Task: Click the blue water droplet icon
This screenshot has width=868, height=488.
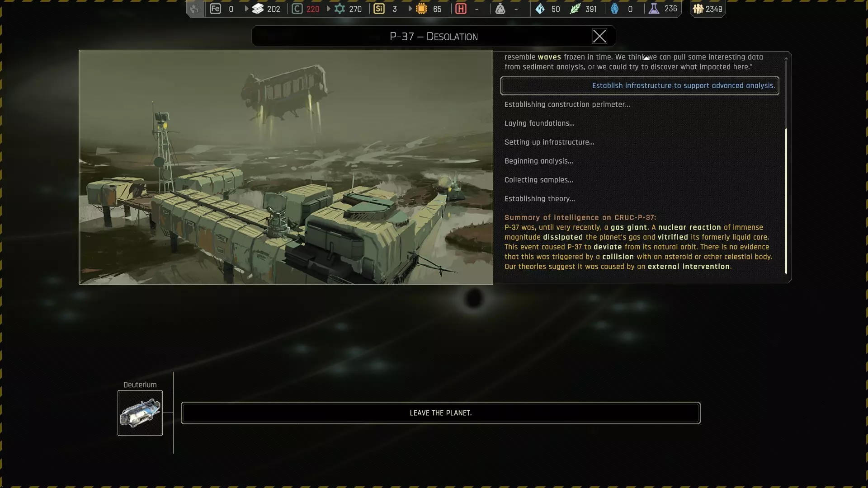Action: (x=614, y=9)
